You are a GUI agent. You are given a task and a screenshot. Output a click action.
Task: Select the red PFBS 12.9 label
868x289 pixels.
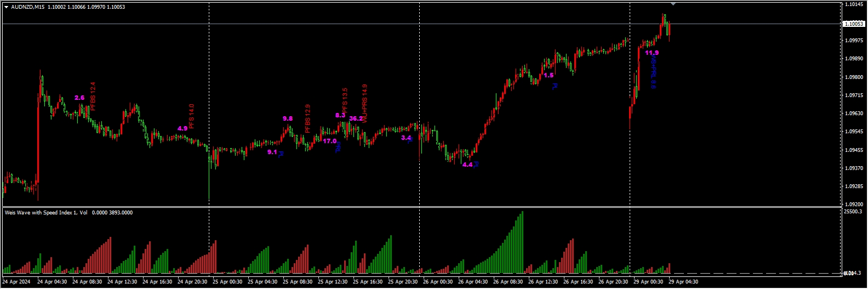308,118
